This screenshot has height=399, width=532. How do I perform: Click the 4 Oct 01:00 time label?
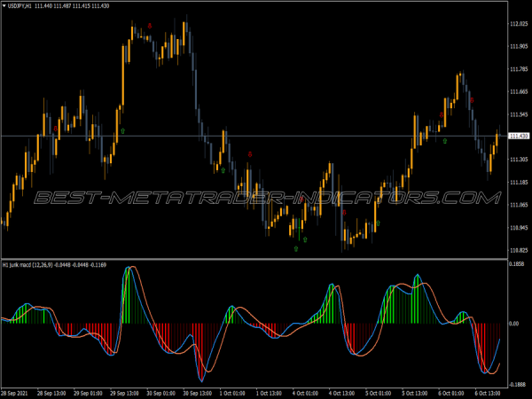click(305, 393)
